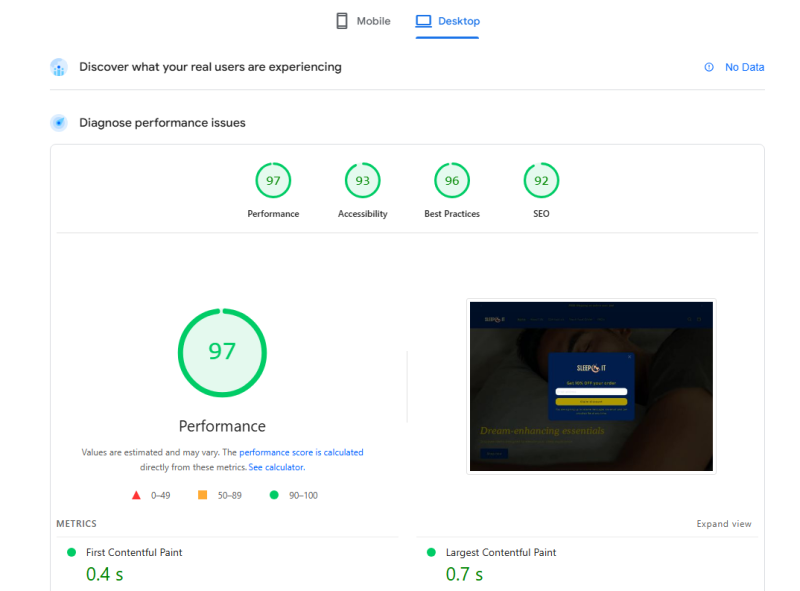Click the large 97 Performance gauge
Image resolution: width=800 pixels, height=591 pixels.
(x=222, y=353)
